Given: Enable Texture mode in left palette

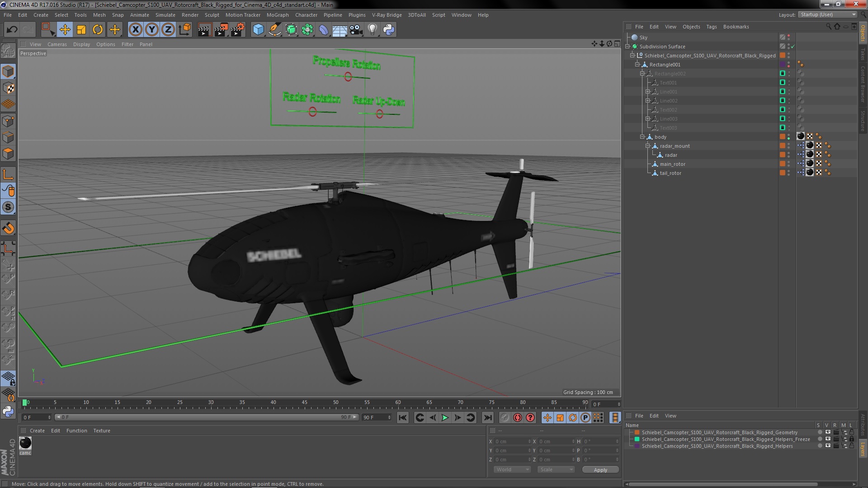Looking at the screenshot, I should point(8,88).
